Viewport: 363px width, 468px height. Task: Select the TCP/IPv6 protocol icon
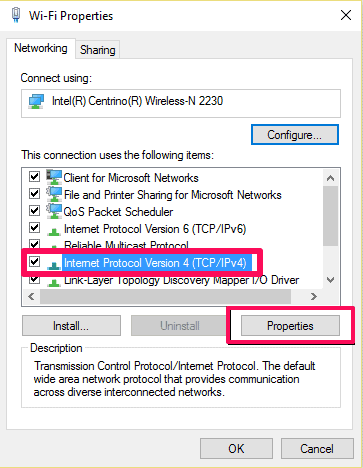pyautogui.click(x=54, y=231)
